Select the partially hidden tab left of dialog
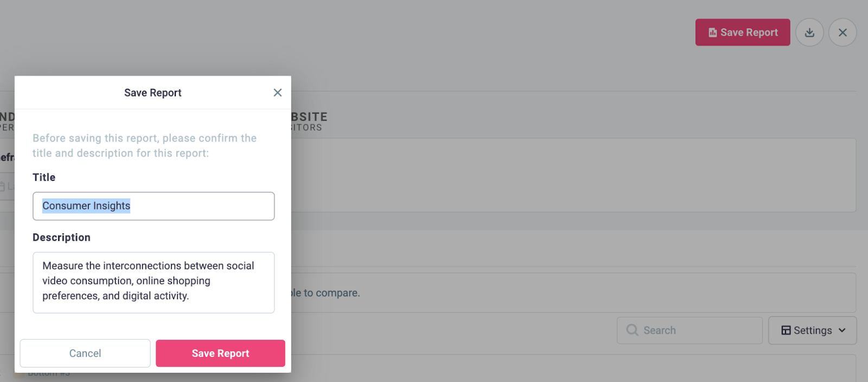 [x=7, y=121]
